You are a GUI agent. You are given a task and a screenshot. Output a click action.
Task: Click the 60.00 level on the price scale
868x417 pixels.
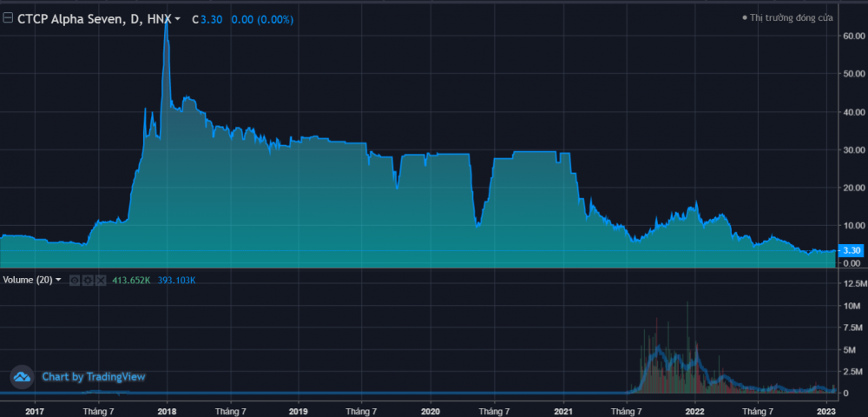pyautogui.click(x=851, y=36)
